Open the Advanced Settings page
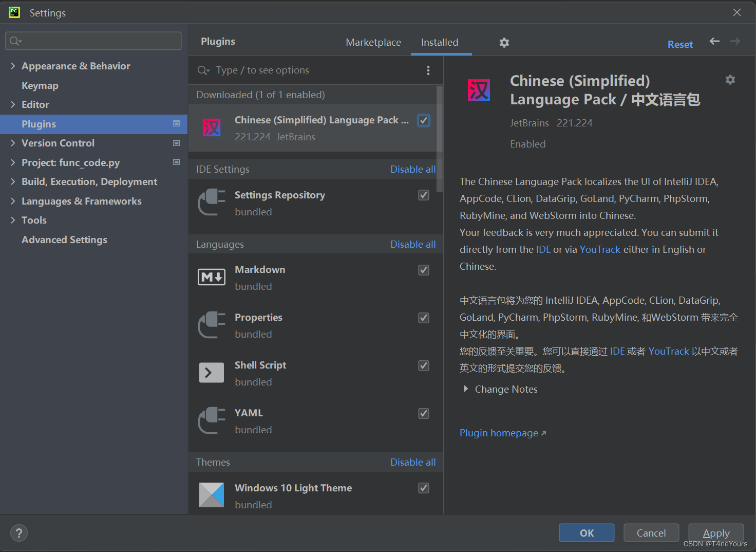This screenshot has width=756, height=552. pyautogui.click(x=64, y=240)
